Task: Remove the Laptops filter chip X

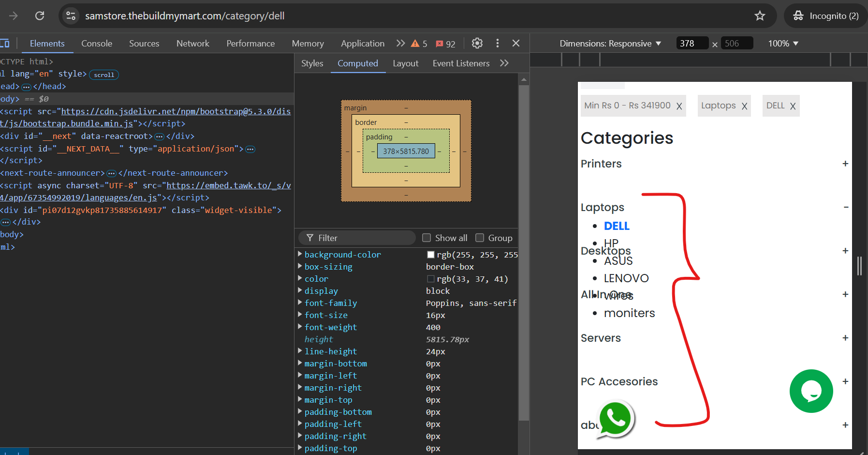Action: tap(744, 106)
